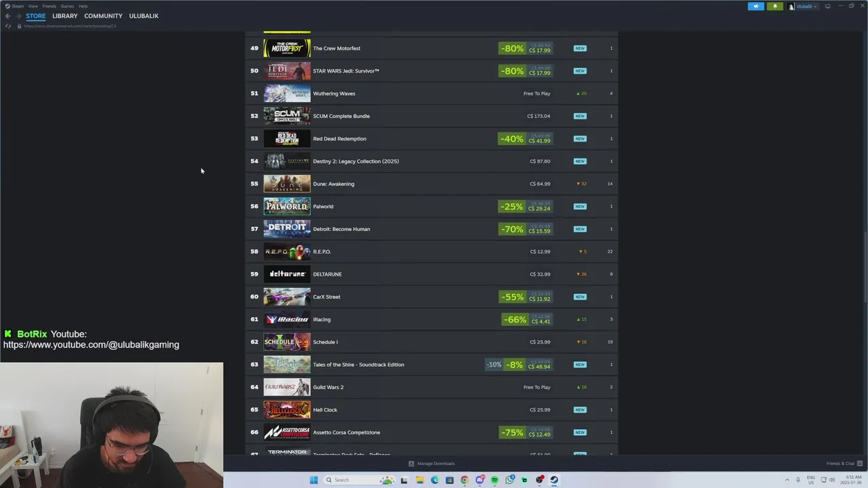Open SCUM Complete Bundle thumbnail

[x=287, y=116]
